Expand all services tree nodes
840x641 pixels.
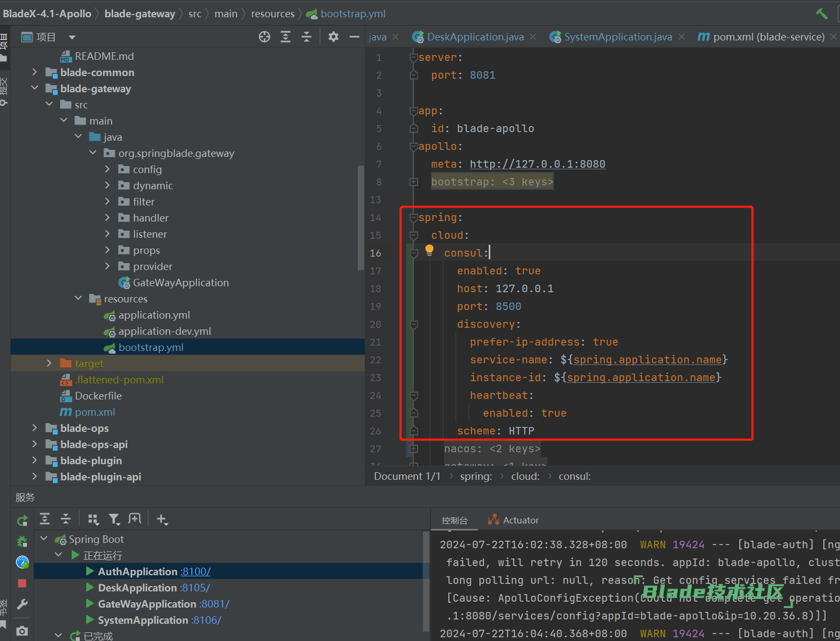(45, 519)
